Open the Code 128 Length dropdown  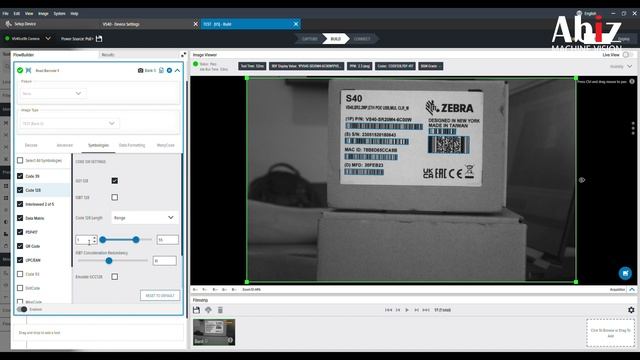[x=144, y=218]
